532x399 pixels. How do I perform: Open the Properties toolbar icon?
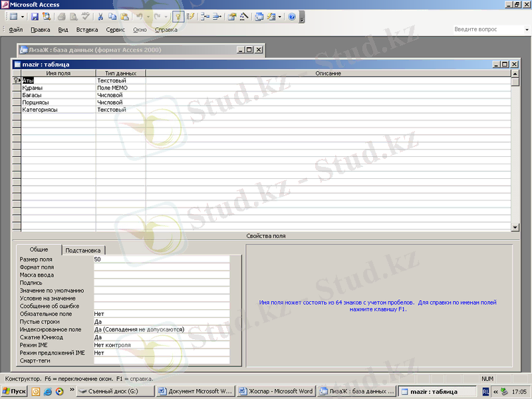coord(232,17)
